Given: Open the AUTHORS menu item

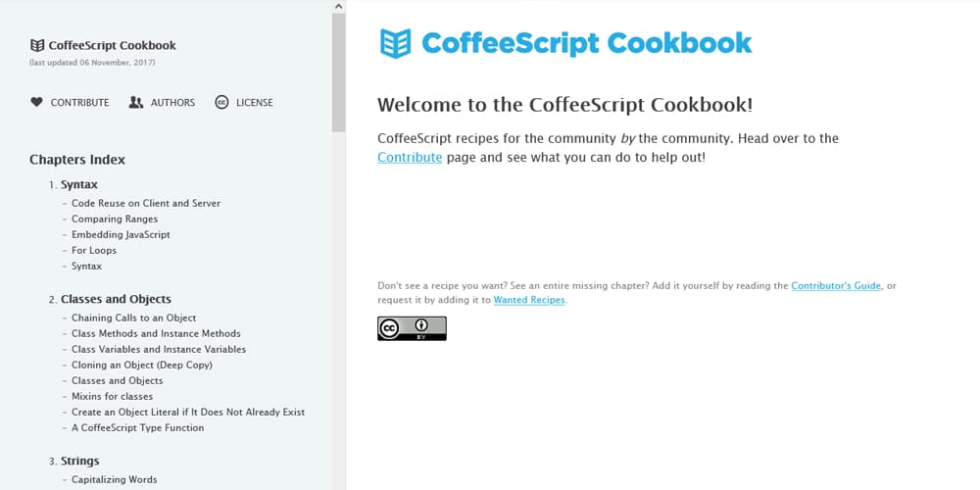Looking at the screenshot, I should coord(172,103).
